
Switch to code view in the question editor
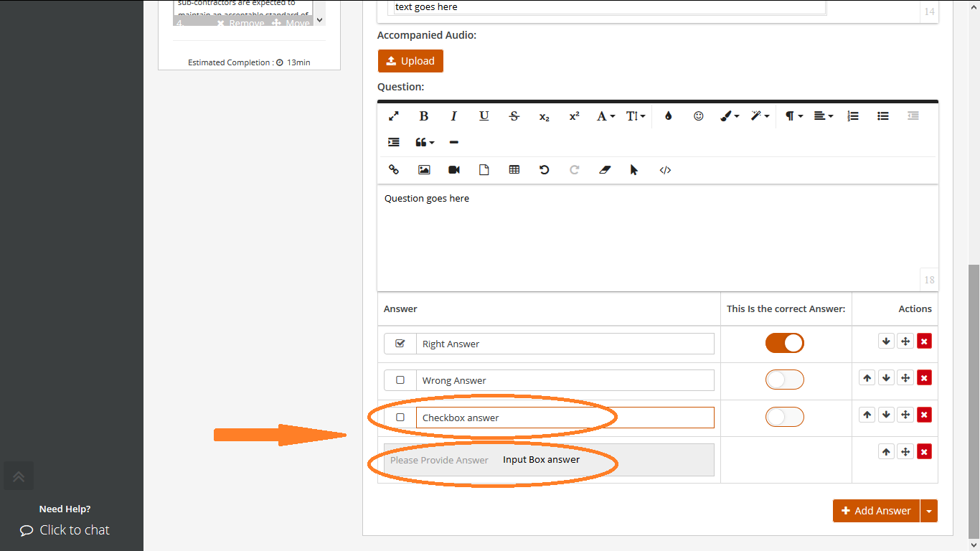(x=664, y=169)
